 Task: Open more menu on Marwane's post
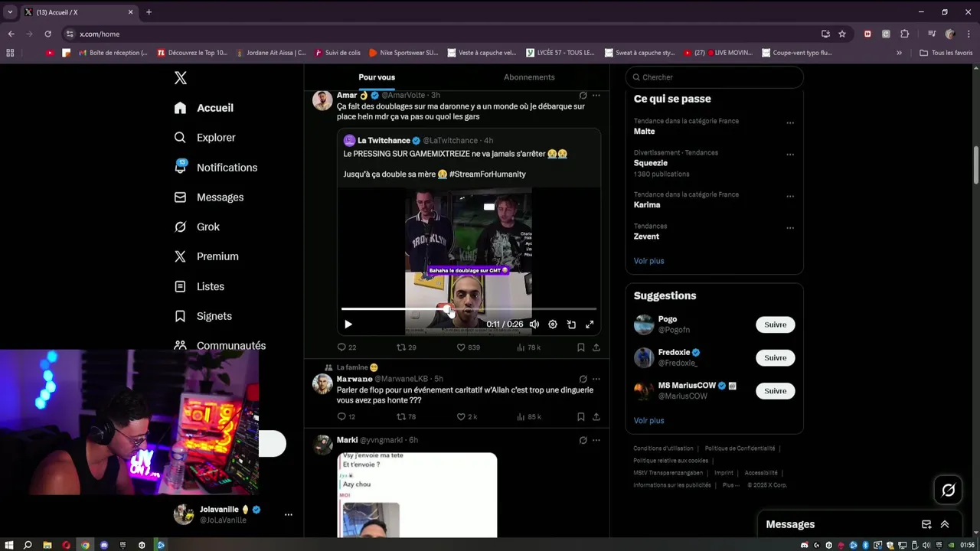coord(596,379)
